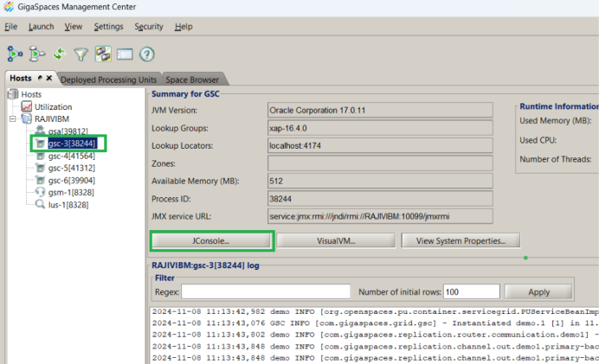Screen dimensions: 599x364
Task: Select gsa[39812] in the tree
Action: pyautogui.click(x=68, y=131)
